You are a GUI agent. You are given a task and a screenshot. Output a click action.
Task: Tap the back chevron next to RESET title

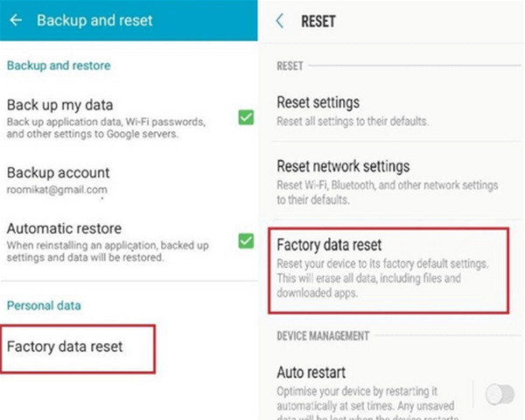point(280,21)
